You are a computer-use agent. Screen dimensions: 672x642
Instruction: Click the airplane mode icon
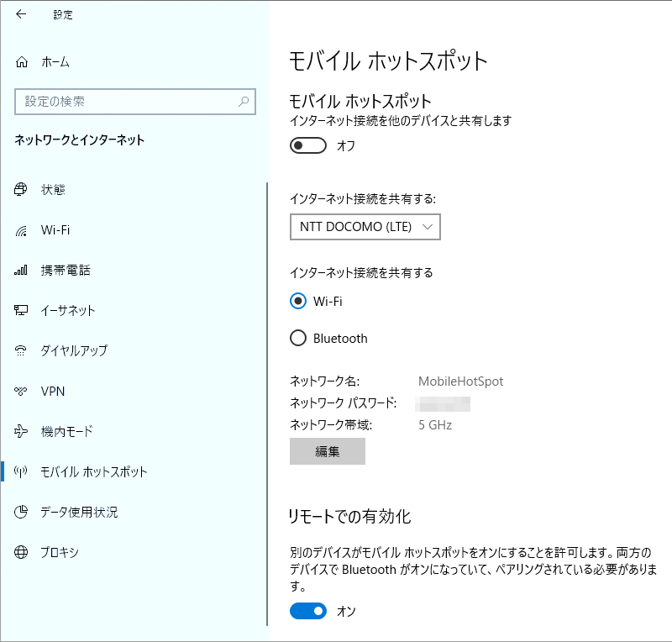point(22,432)
